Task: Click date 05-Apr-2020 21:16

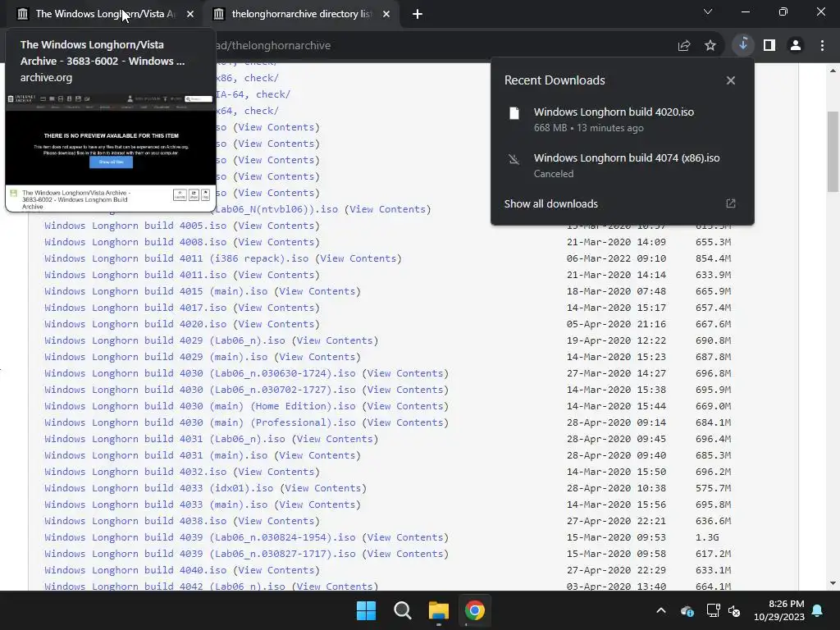Action: [616, 324]
